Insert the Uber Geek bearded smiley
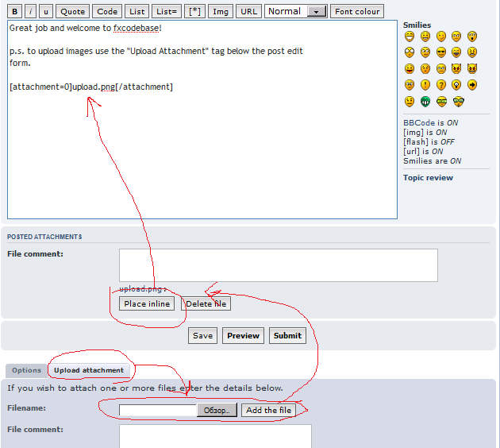Screen dimensions: 500x448 pos(459,102)
